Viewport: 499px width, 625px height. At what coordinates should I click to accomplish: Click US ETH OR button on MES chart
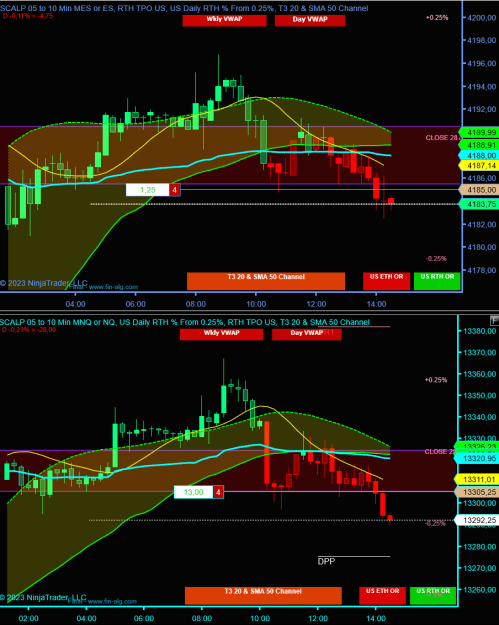click(x=386, y=281)
